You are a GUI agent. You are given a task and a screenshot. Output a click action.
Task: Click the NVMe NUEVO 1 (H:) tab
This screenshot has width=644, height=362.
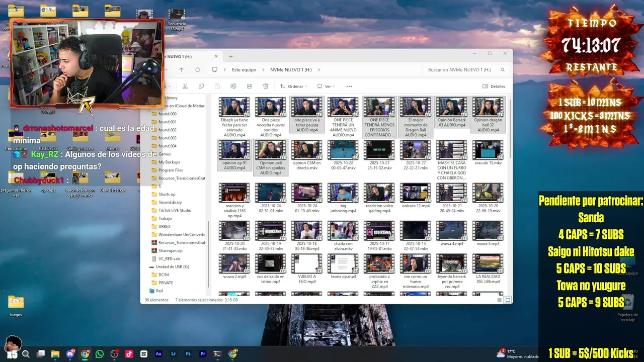pos(186,56)
